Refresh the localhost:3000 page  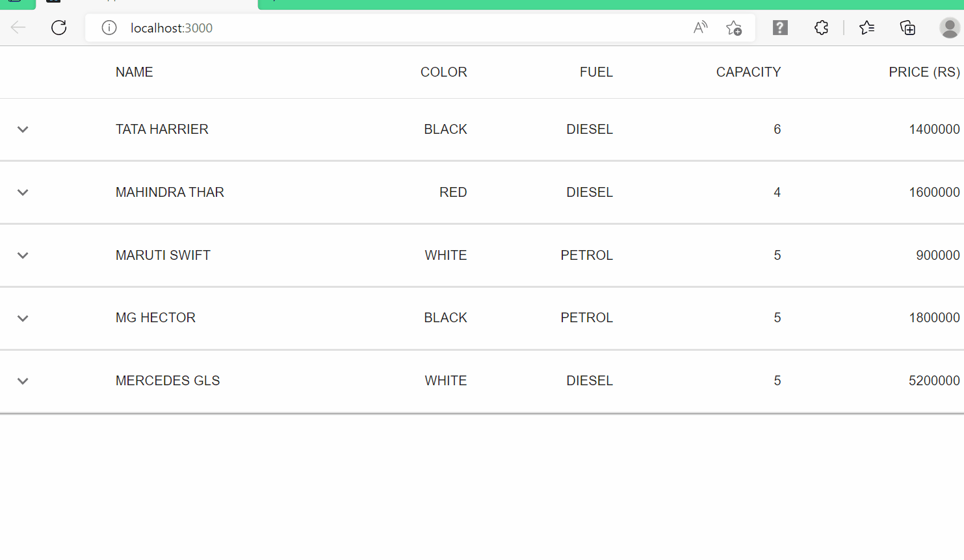[x=59, y=27]
